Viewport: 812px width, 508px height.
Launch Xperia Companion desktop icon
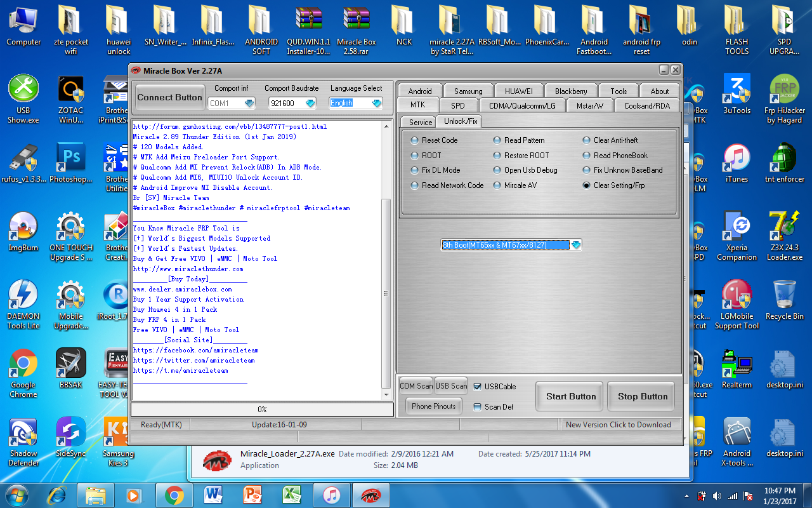point(737,236)
